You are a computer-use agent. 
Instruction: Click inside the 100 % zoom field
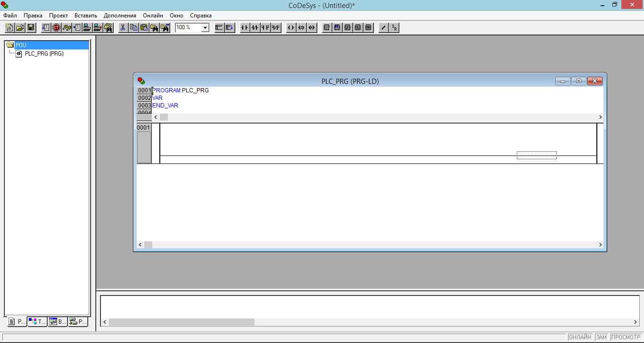pyautogui.click(x=188, y=28)
